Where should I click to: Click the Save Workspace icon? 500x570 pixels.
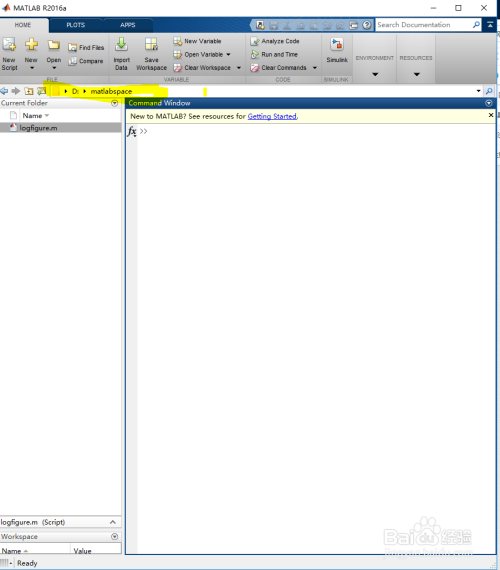(x=151, y=44)
